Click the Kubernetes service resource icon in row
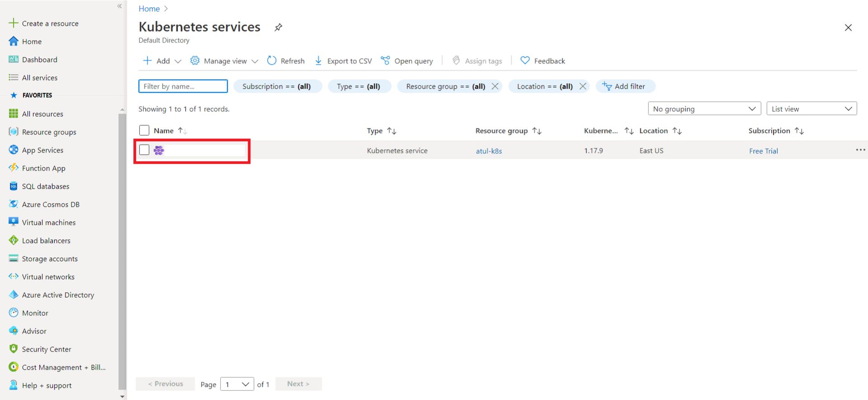The width and height of the screenshot is (868, 400). point(159,150)
